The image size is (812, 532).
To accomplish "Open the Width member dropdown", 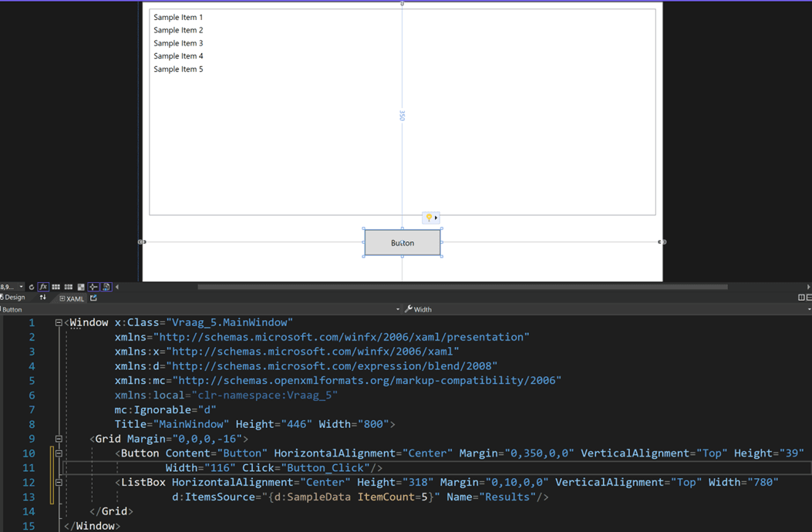I will click(809, 309).
